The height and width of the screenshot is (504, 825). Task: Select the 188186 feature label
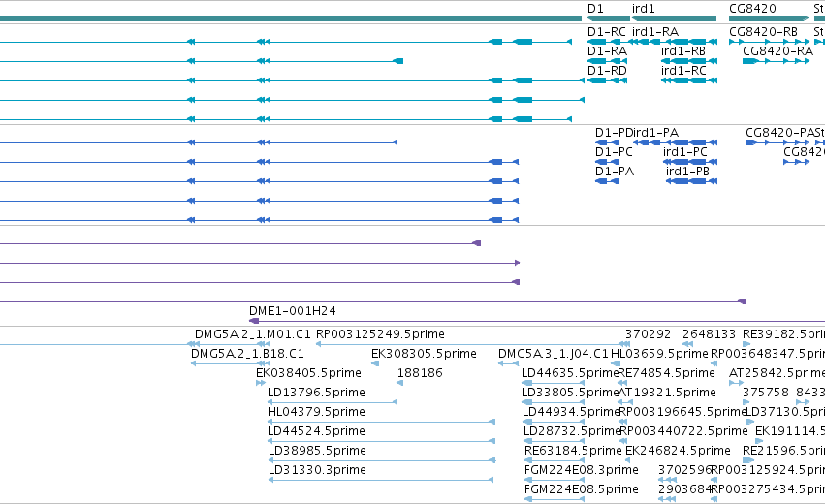[420, 373]
